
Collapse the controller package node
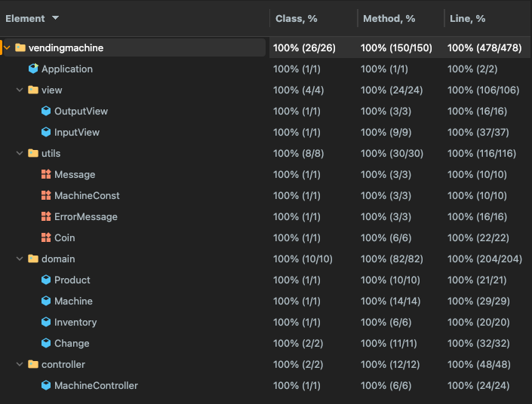pyautogui.click(x=20, y=364)
